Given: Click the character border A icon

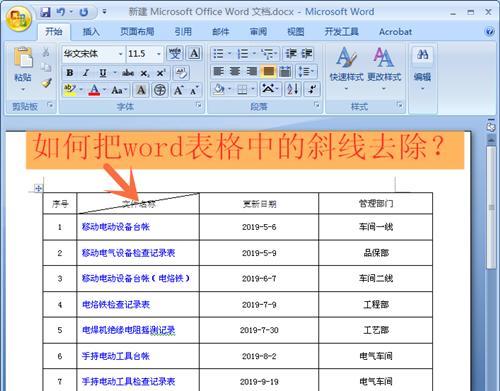Looking at the screenshot, I should (194, 53).
